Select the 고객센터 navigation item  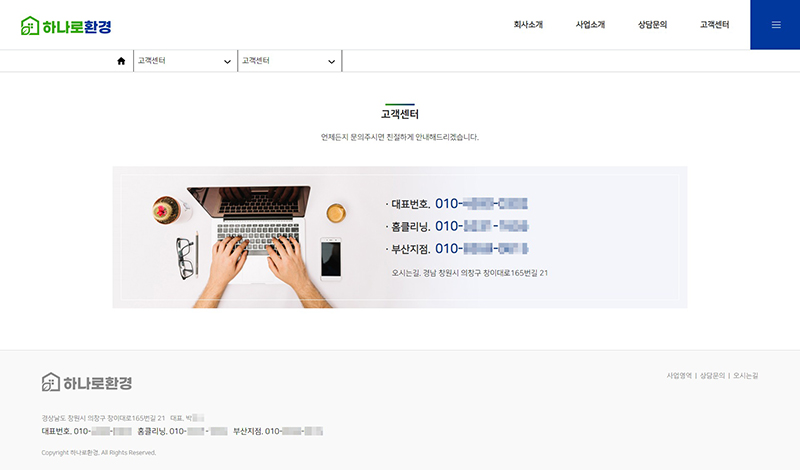coord(714,24)
